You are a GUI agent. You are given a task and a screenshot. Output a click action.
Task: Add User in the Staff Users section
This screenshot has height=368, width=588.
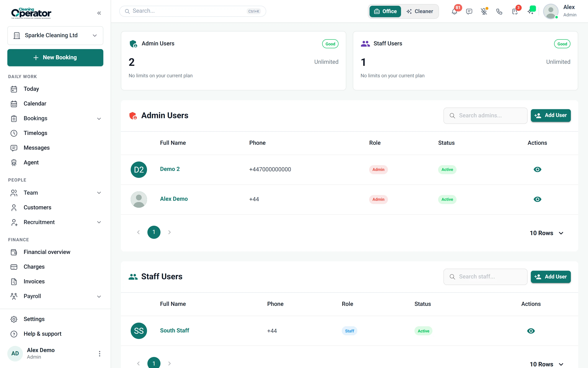pos(551,277)
